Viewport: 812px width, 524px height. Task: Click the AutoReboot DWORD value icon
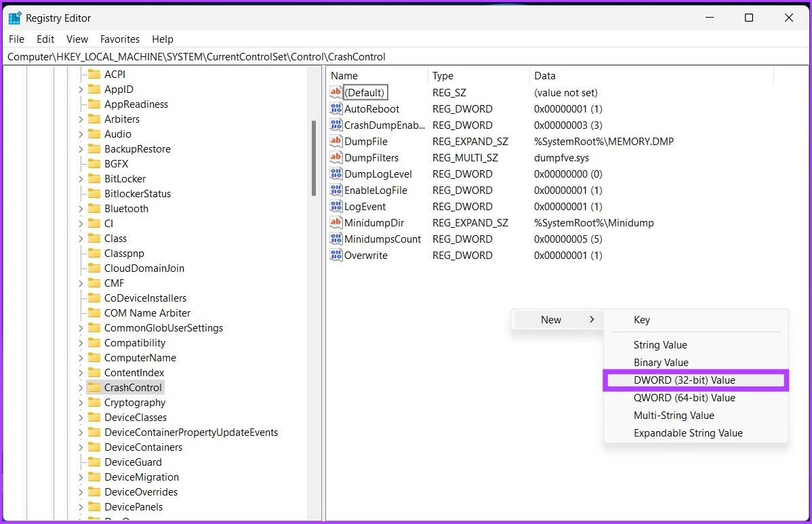click(x=336, y=109)
